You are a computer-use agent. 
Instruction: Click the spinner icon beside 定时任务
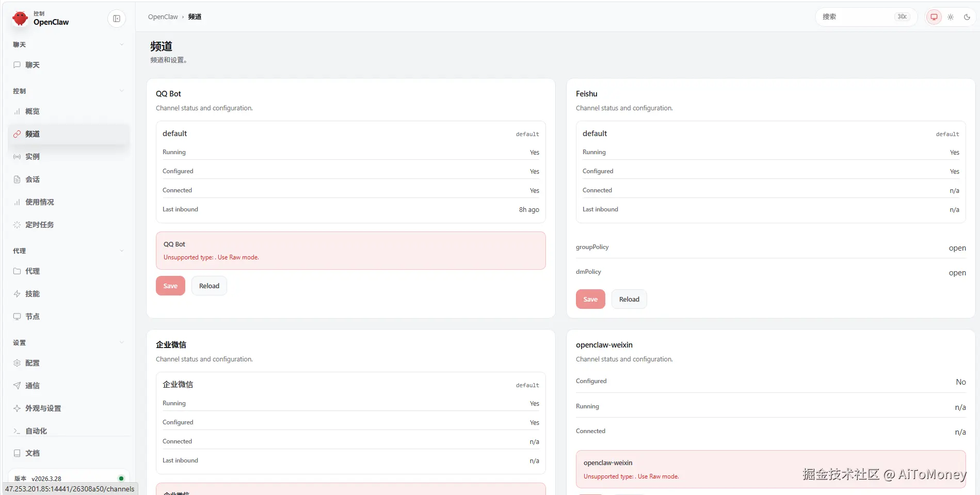(17, 225)
